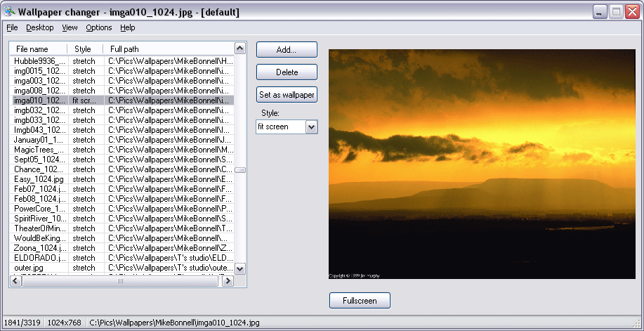Sort list by Style column header
Image resolution: width=644 pixels, height=331 pixels.
point(84,49)
